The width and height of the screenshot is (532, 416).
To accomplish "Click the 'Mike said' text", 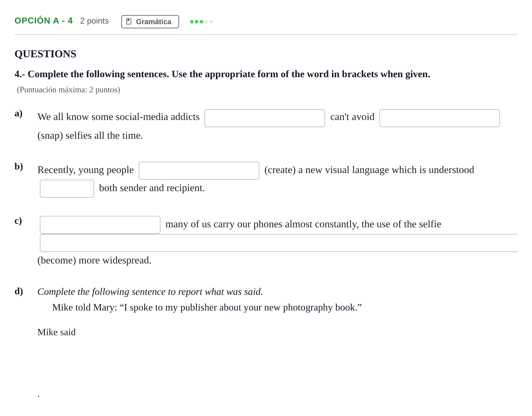I will pos(57,332).
